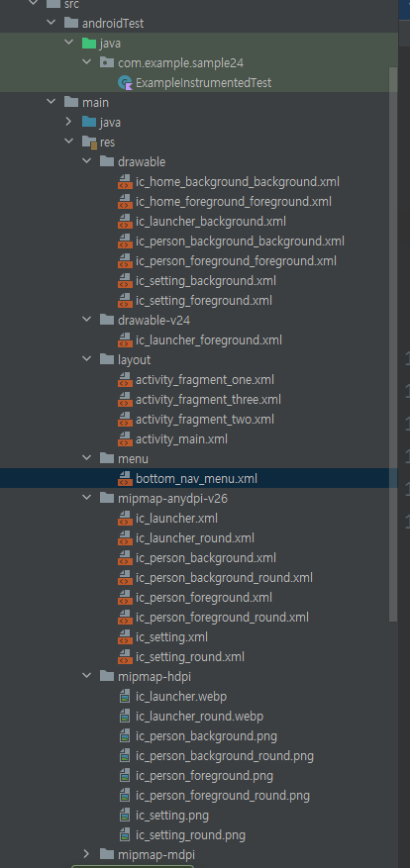Select ic_person_foreground_round.png
Image resolution: width=410 pixels, height=868 pixels.
click(222, 796)
